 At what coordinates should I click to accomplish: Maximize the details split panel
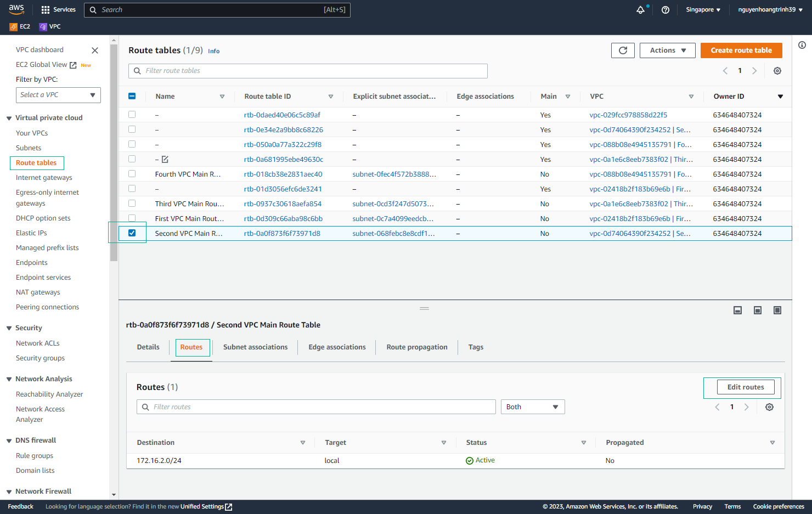pyautogui.click(x=777, y=310)
